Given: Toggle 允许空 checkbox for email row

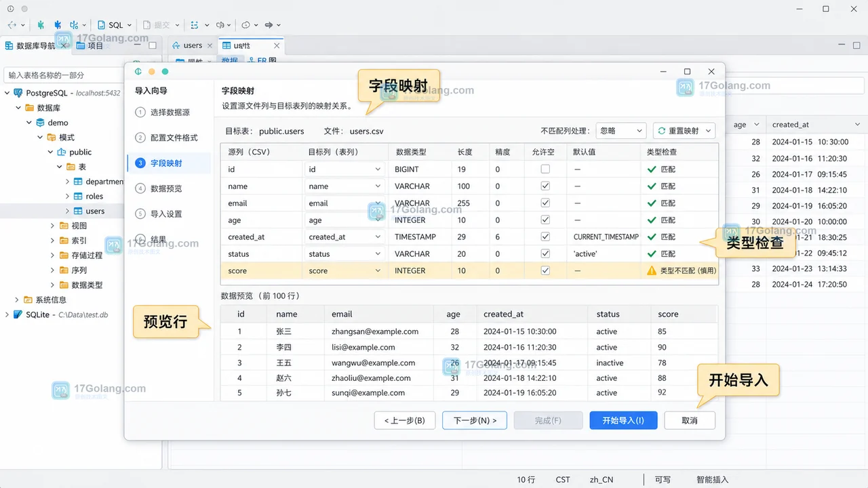Looking at the screenshot, I should [545, 203].
